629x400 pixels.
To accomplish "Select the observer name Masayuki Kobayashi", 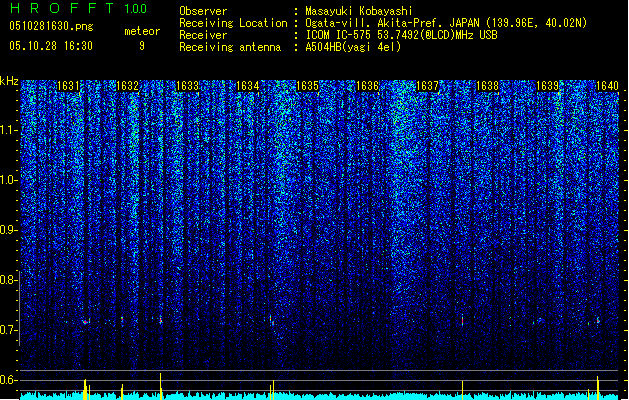I will [359, 11].
